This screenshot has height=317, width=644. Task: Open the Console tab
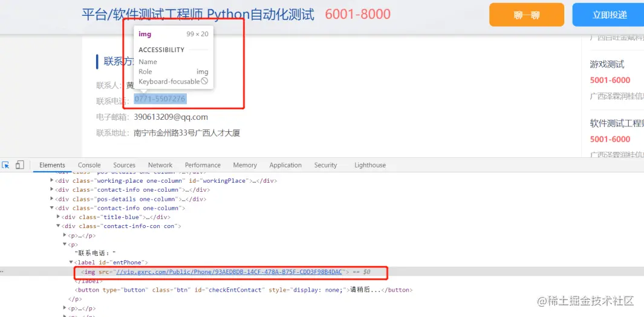[89, 165]
